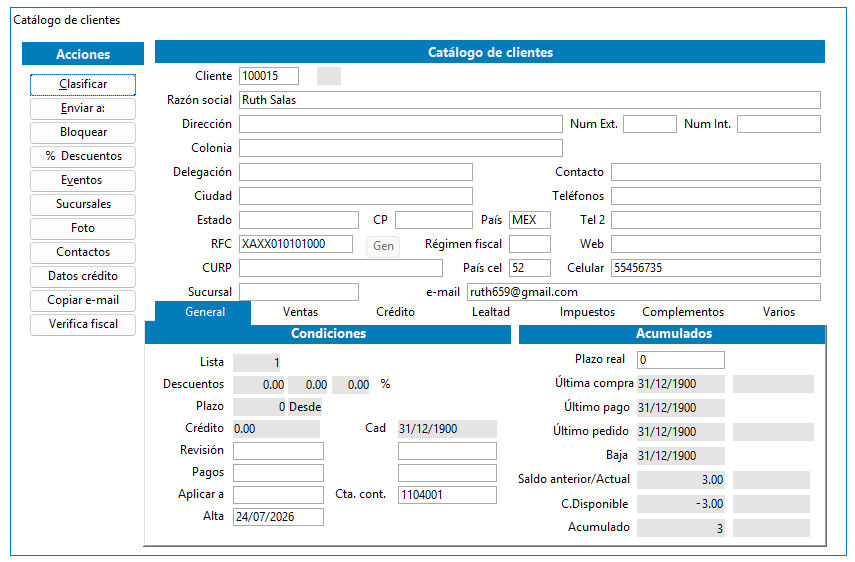Click the Alta date field
The width and height of the screenshot is (855, 562).
278,516
